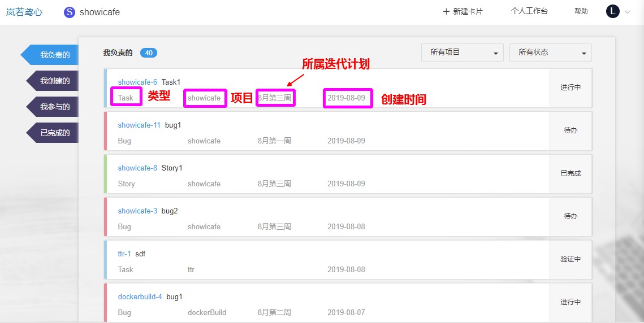Image resolution: width=644 pixels, height=323 pixels.
Task: Click the sdf card title
Action: (140, 254)
